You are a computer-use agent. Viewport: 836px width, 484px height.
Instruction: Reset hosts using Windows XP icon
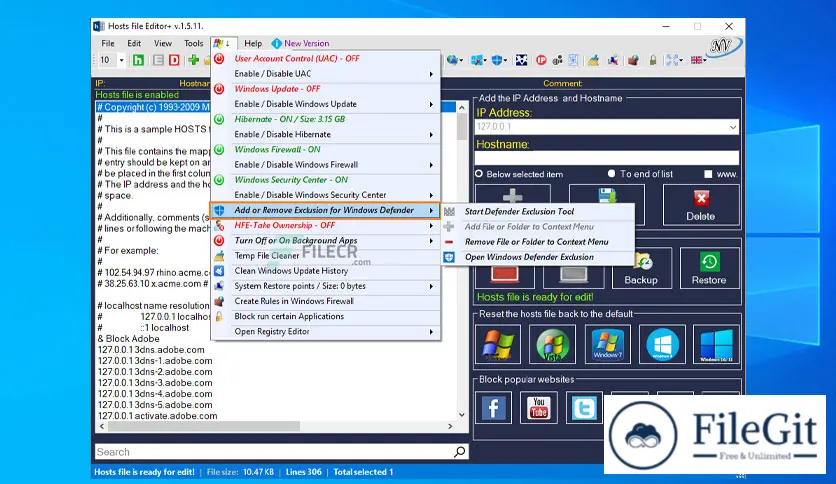pyautogui.click(x=498, y=344)
